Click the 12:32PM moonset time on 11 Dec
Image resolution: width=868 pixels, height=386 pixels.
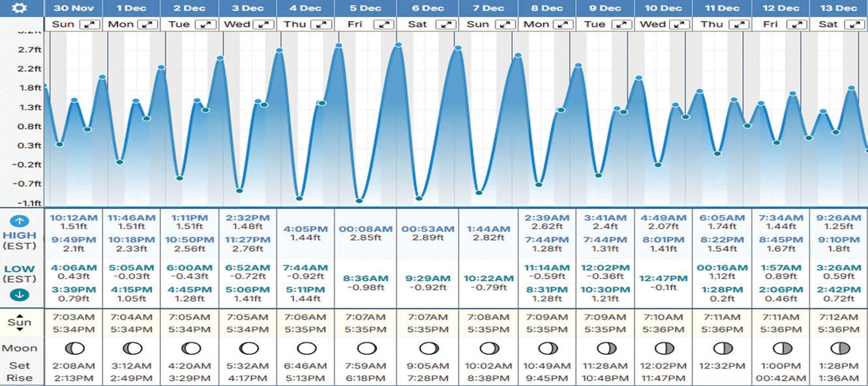tap(723, 365)
